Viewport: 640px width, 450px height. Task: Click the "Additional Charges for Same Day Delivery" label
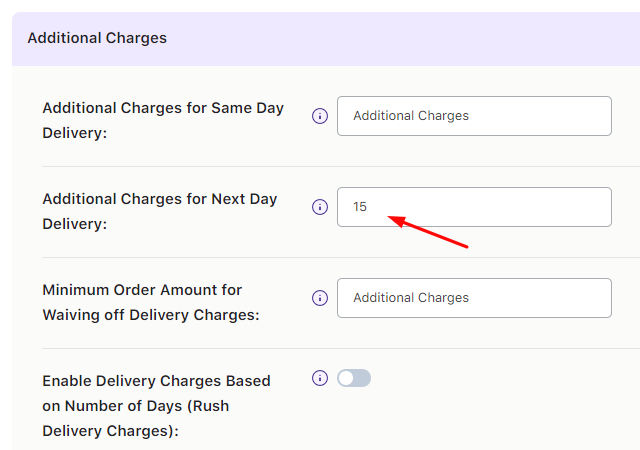(163, 120)
